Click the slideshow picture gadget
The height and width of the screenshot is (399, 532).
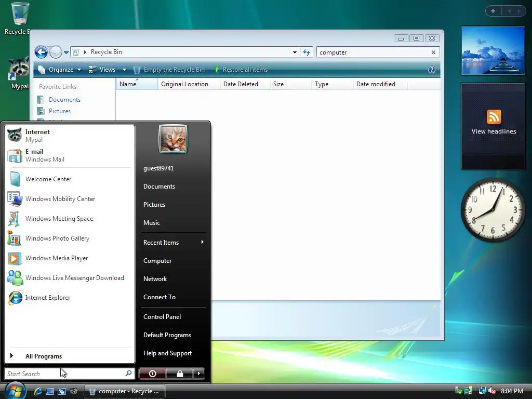[x=493, y=50]
